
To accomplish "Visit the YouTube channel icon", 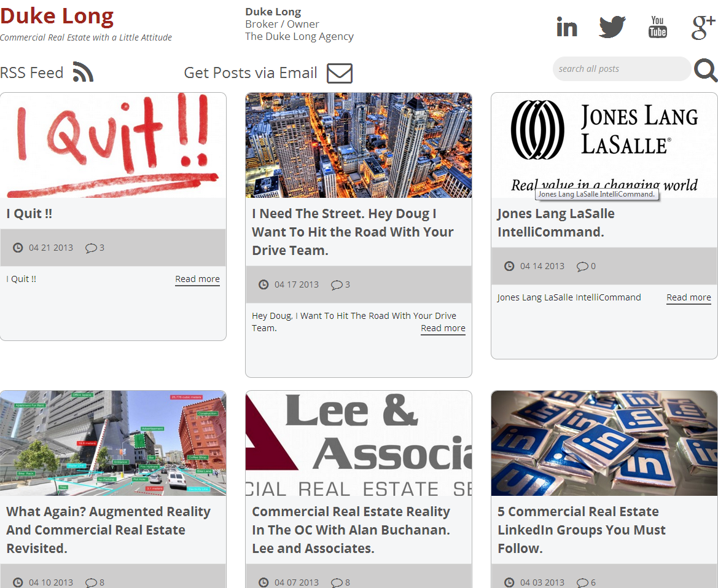I will (658, 26).
